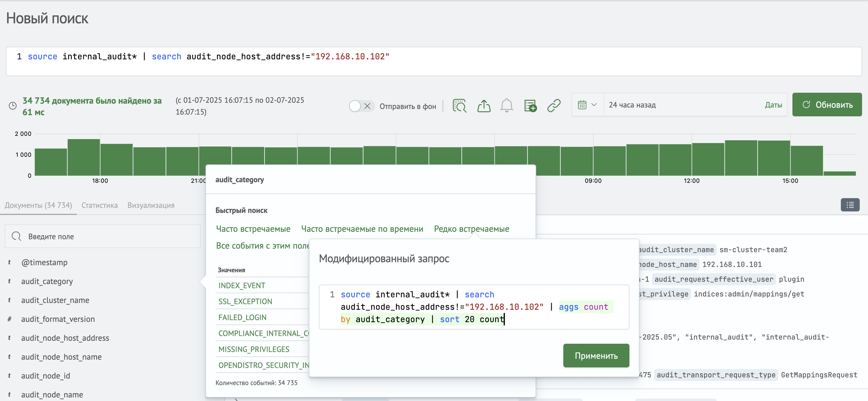
Task: Click the 'GetMappingsRequest' value
Action: [819, 375]
